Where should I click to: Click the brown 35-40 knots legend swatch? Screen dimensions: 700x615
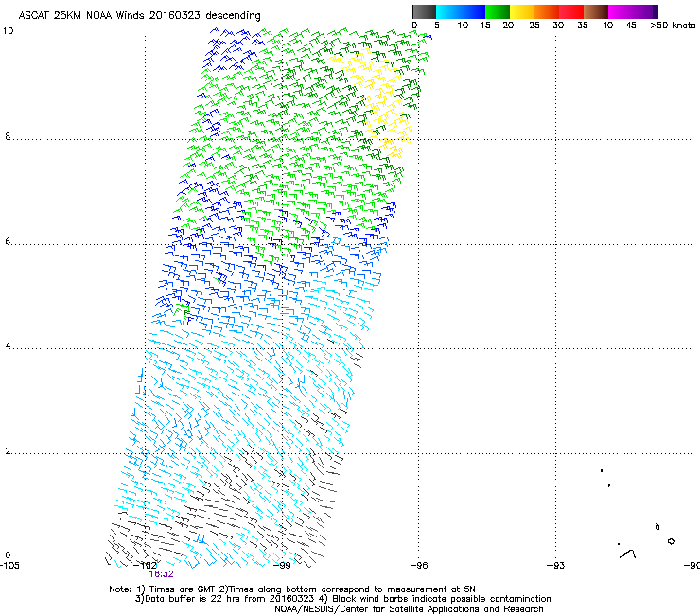596,11
